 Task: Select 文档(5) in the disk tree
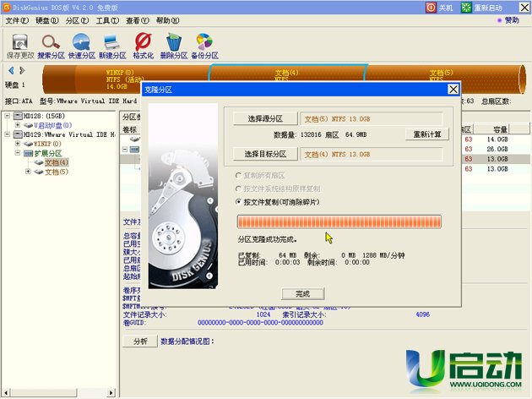57,172
